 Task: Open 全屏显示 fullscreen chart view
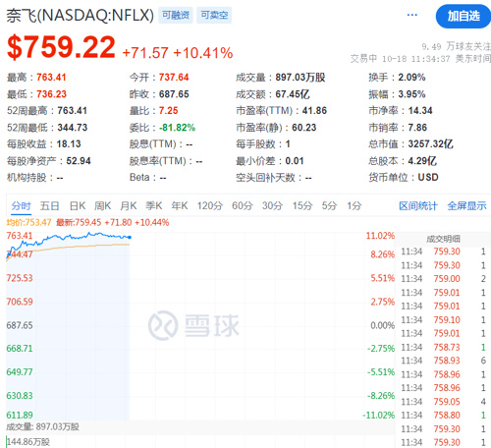pos(466,206)
